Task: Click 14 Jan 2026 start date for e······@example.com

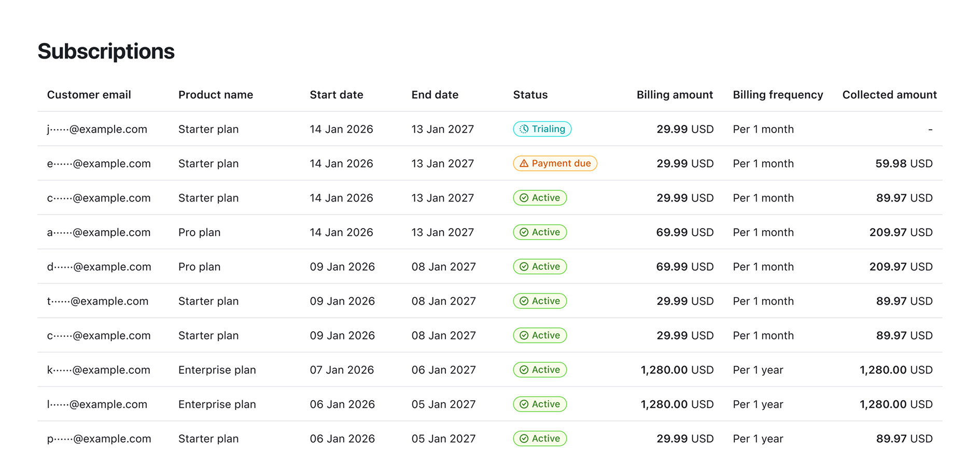Action: (341, 163)
